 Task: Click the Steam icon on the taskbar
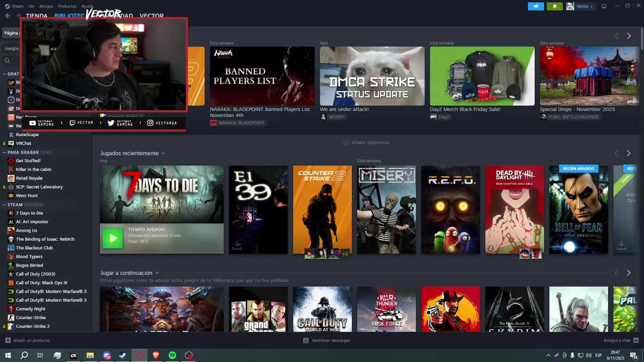(123, 355)
